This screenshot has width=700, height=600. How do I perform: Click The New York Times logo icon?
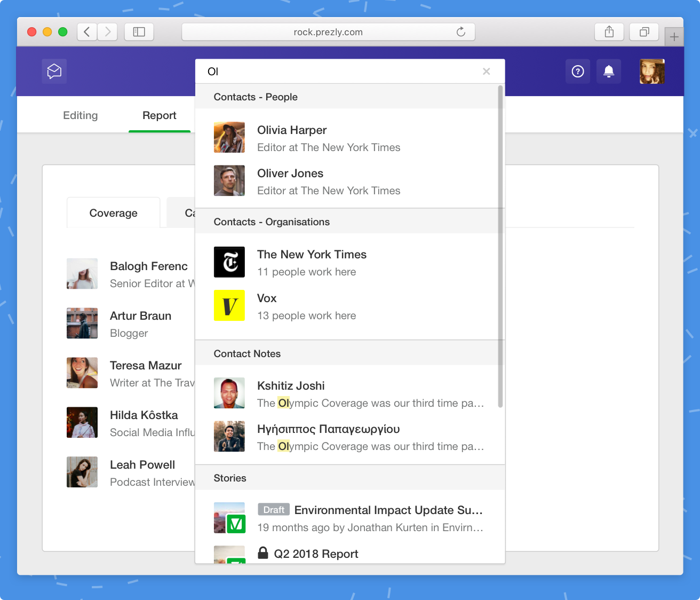[229, 262]
